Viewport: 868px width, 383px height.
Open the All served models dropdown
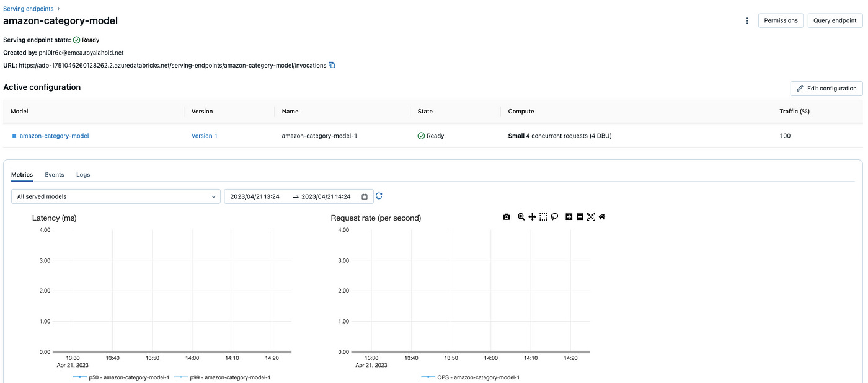[x=115, y=196]
